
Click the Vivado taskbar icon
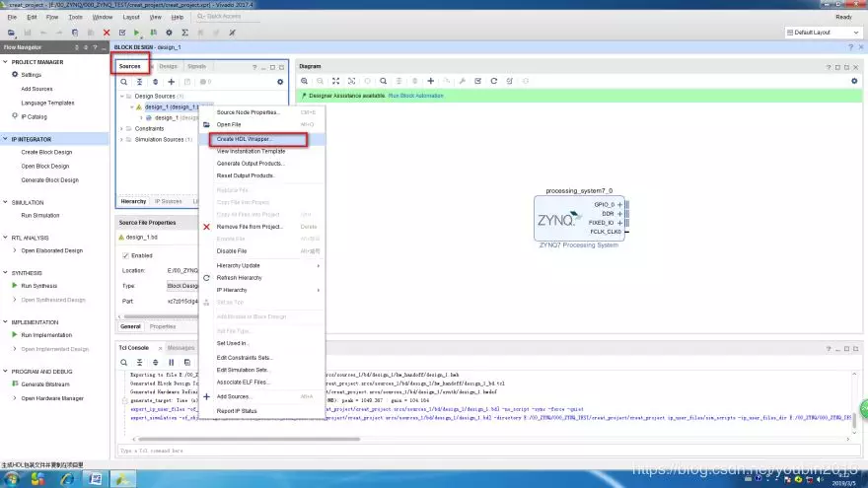point(123,479)
